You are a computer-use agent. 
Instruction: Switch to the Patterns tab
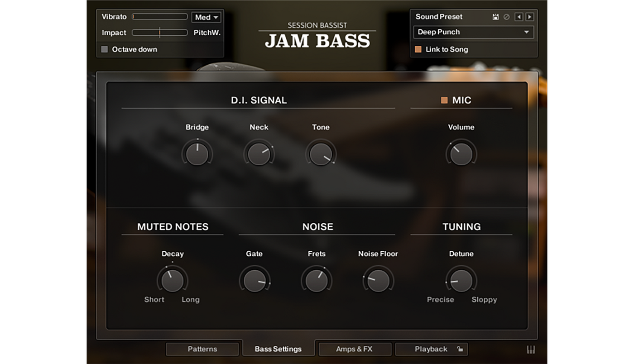pos(202,349)
